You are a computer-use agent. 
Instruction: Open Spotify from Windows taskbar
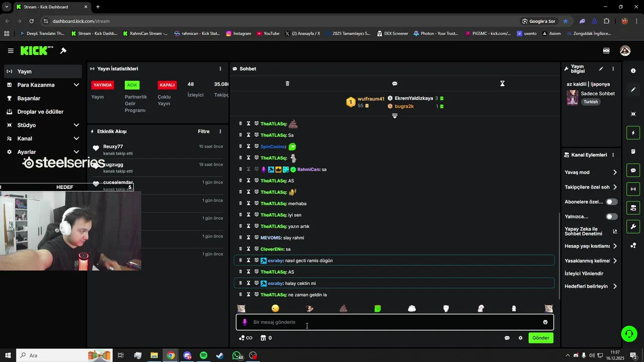tap(203, 355)
